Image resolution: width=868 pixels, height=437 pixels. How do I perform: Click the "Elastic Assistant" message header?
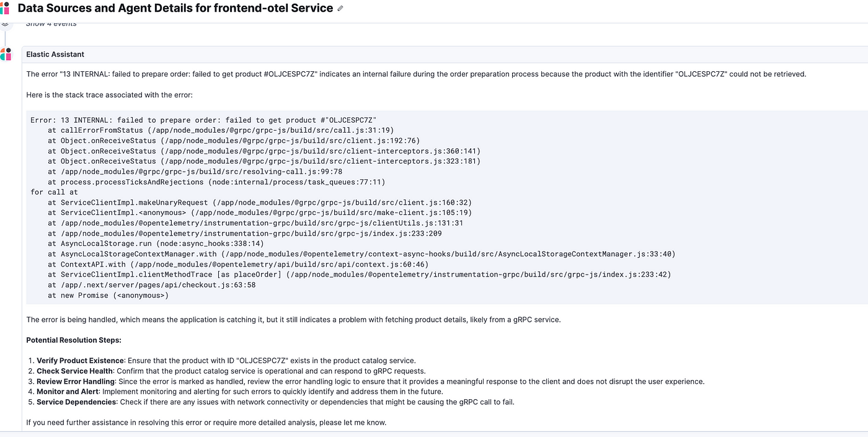click(x=55, y=55)
